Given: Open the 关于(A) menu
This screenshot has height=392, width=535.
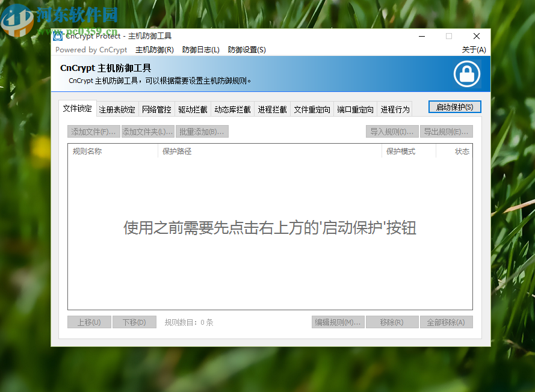Looking at the screenshot, I should coord(474,50).
